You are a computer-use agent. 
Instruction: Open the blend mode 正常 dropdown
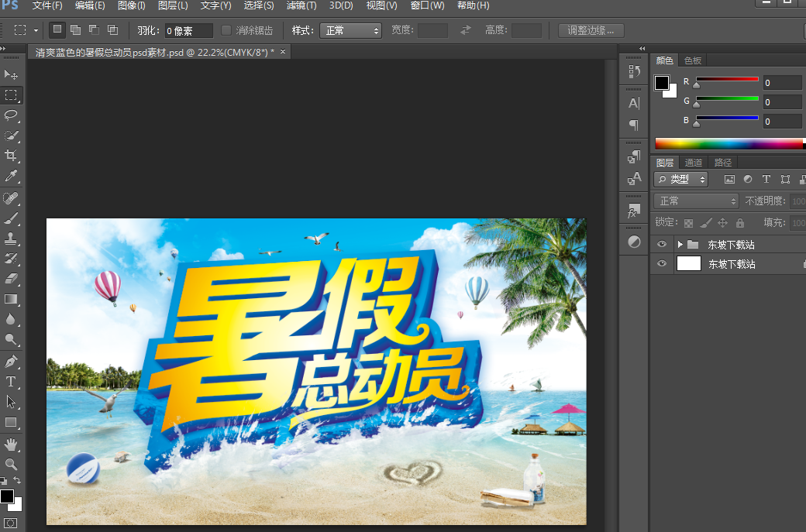click(696, 201)
